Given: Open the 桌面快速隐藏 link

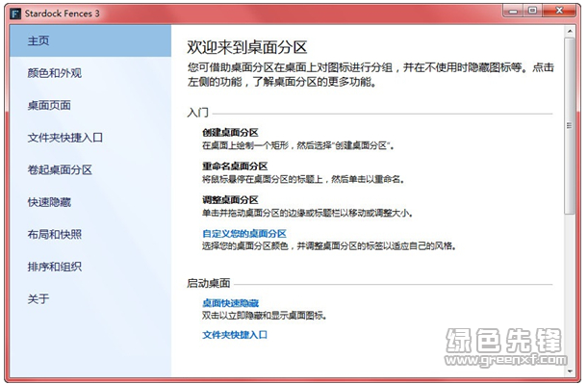Looking at the screenshot, I should (x=230, y=302).
